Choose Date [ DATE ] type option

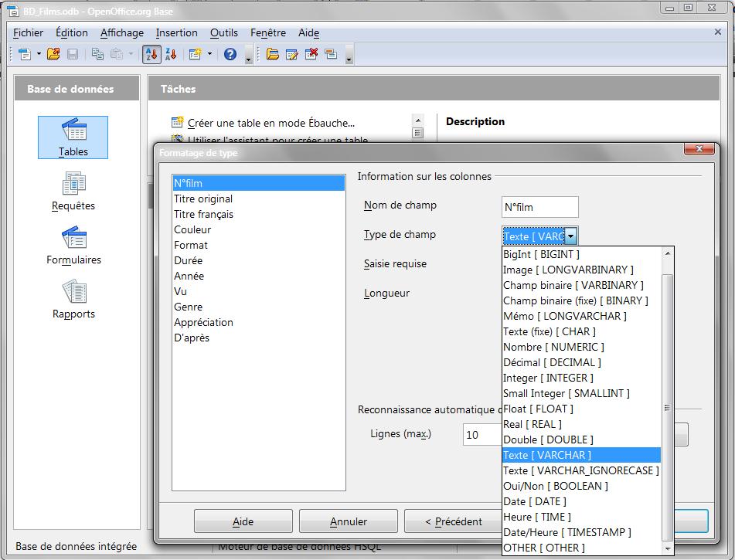coord(581,502)
